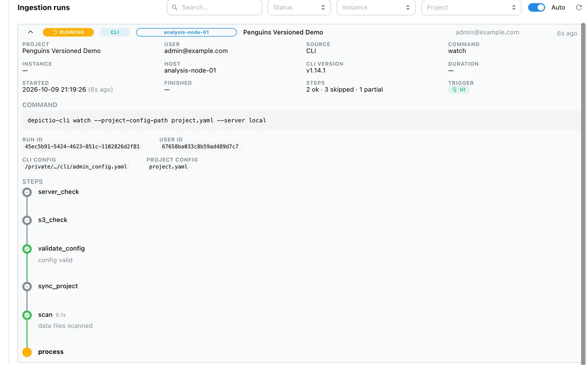Click the validate_config green check icon
This screenshot has width=588, height=365.
click(x=27, y=249)
